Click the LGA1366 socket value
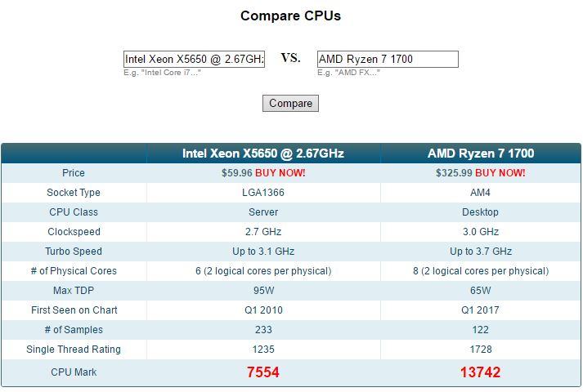This screenshot has width=583, height=392. [x=263, y=193]
